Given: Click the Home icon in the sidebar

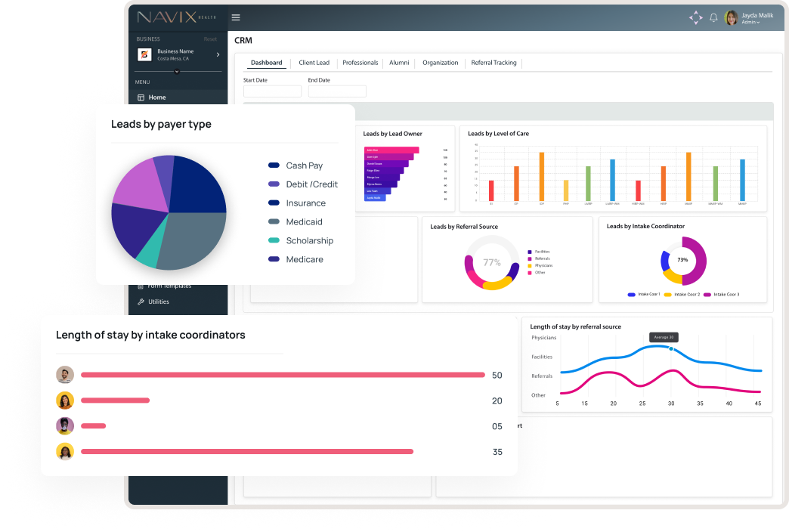Looking at the screenshot, I should pos(141,97).
